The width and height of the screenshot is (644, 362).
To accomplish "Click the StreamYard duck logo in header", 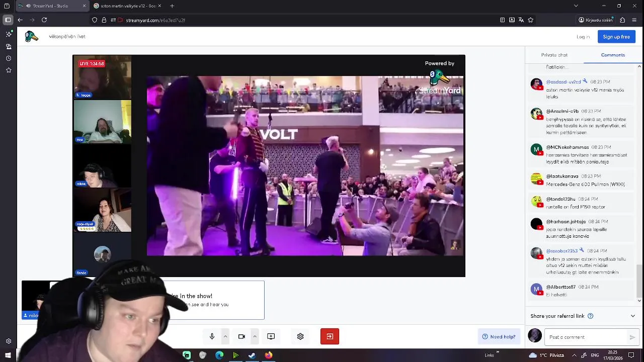I will [x=32, y=36].
